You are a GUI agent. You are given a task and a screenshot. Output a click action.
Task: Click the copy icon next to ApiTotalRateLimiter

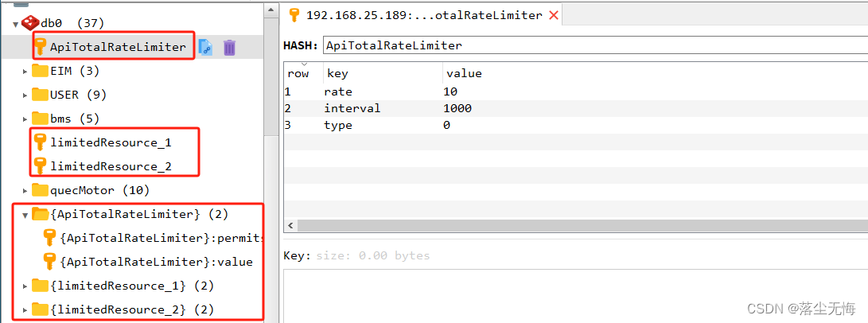point(205,48)
